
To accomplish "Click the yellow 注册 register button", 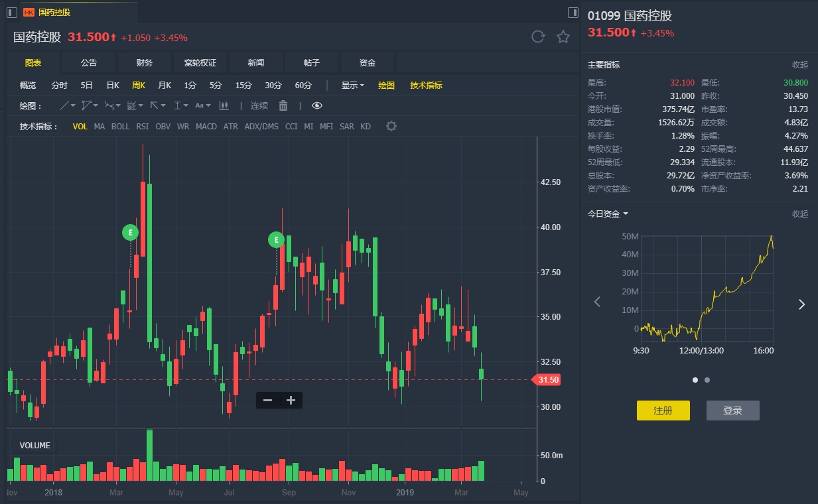I will point(663,410).
